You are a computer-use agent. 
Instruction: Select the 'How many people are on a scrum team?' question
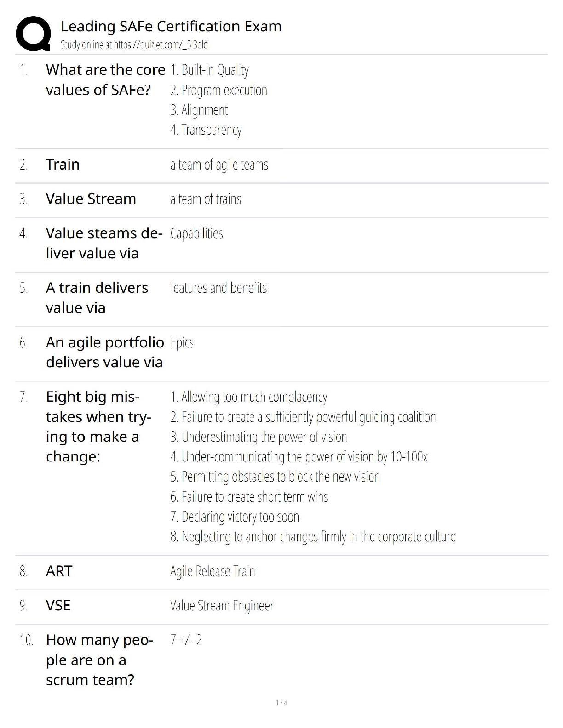click(x=99, y=660)
